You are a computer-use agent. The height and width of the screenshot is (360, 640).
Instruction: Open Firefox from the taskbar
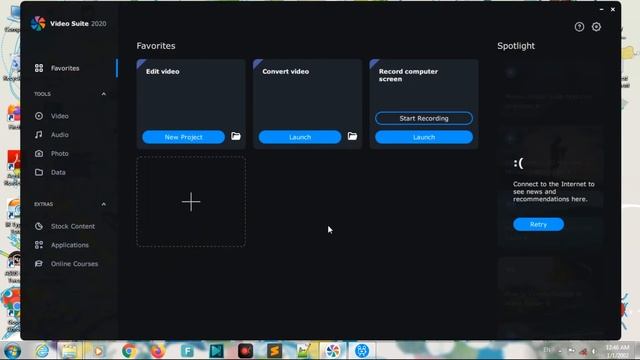158,351
